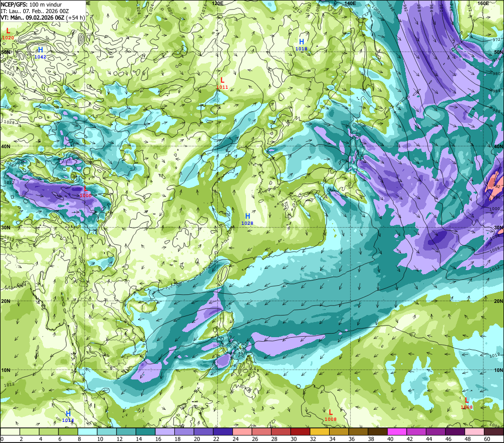The width and height of the screenshot is (504, 443).
Task: Click the legend value label "20"
Action: (197, 439)
